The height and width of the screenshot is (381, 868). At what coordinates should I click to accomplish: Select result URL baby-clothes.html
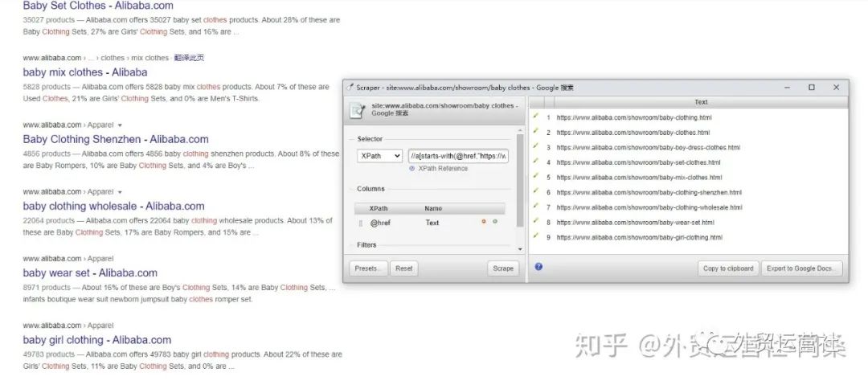coord(633,133)
